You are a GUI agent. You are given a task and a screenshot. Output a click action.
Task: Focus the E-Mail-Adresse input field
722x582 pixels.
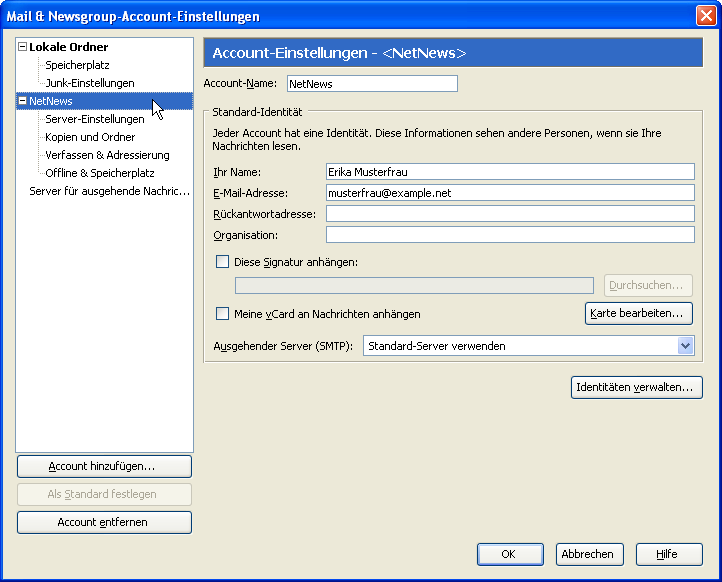tap(509, 193)
